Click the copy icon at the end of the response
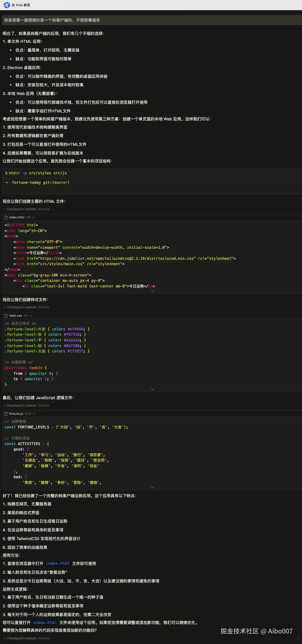Screen dimensions: 302x644 (299, 638)
